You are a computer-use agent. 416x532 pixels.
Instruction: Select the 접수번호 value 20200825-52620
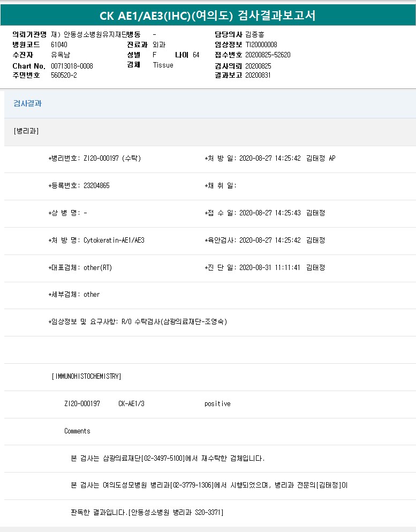pos(268,55)
